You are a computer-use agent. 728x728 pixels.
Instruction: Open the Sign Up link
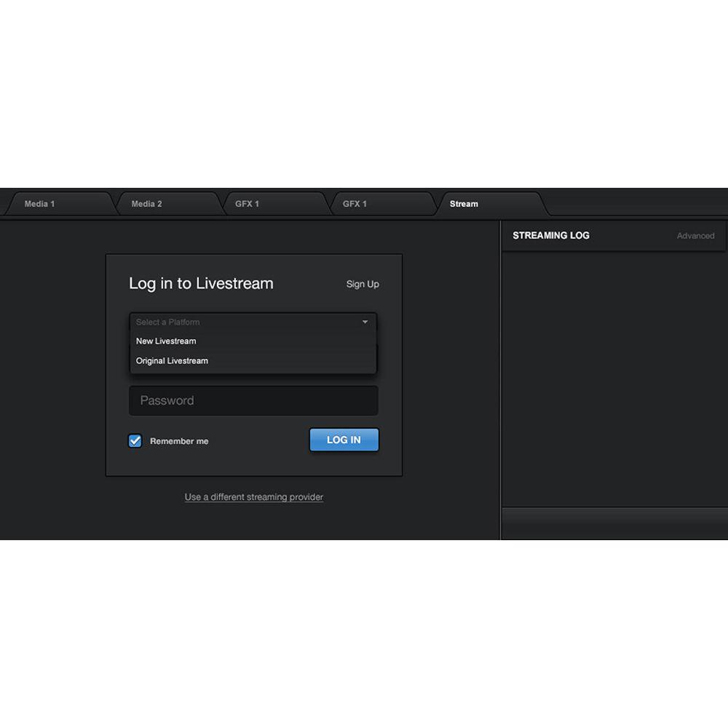tap(362, 284)
